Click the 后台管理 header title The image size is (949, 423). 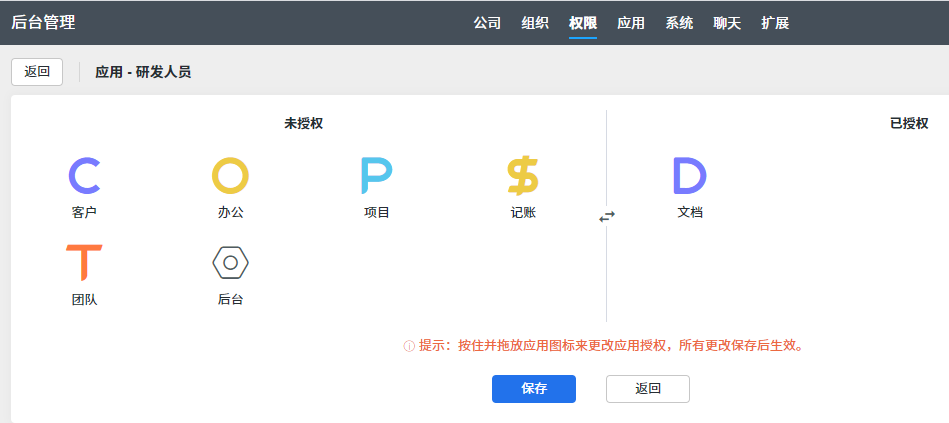43,22
